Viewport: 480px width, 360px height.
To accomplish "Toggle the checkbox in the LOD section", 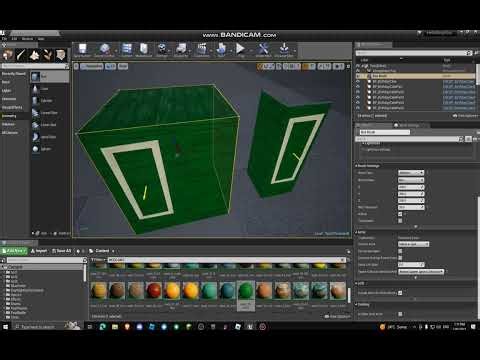I will (400, 293).
